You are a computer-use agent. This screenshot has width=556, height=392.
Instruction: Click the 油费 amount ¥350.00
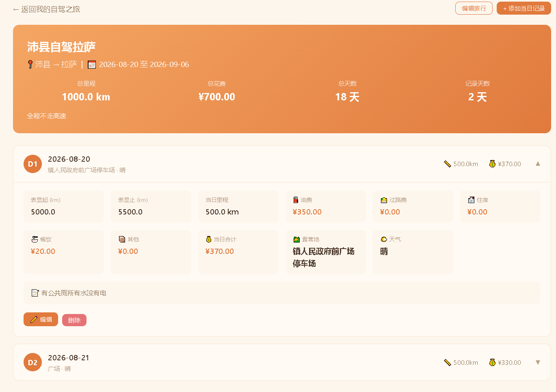(x=307, y=212)
